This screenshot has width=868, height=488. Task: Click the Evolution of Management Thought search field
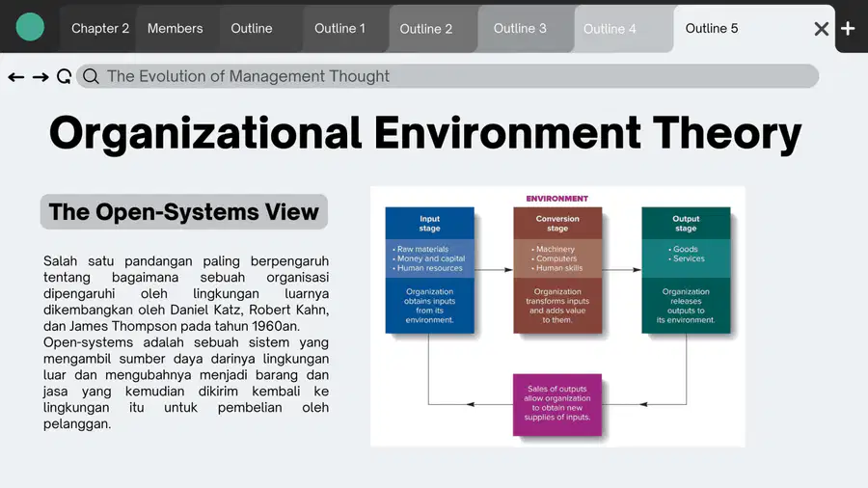(448, 76)
